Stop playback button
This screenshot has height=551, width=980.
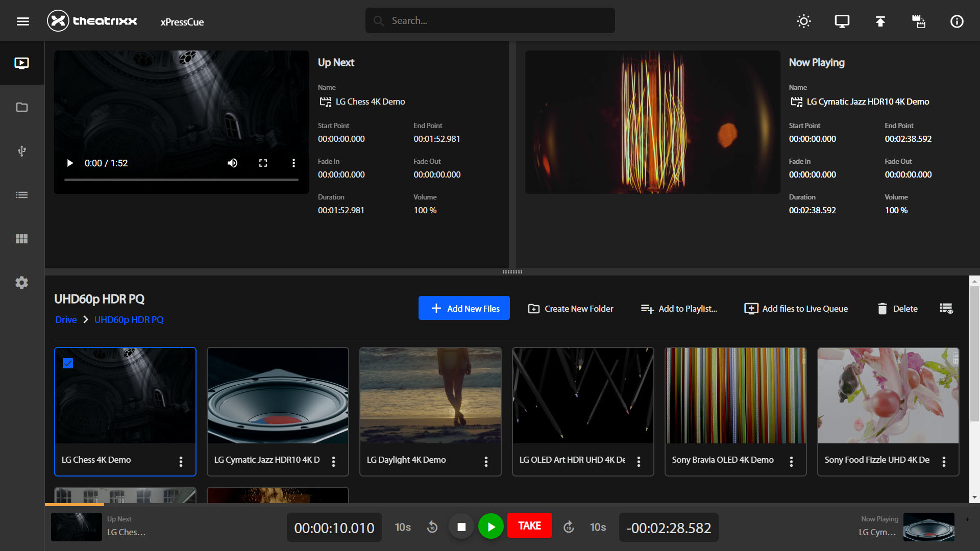pyautogui.click(x=461, y=527)
